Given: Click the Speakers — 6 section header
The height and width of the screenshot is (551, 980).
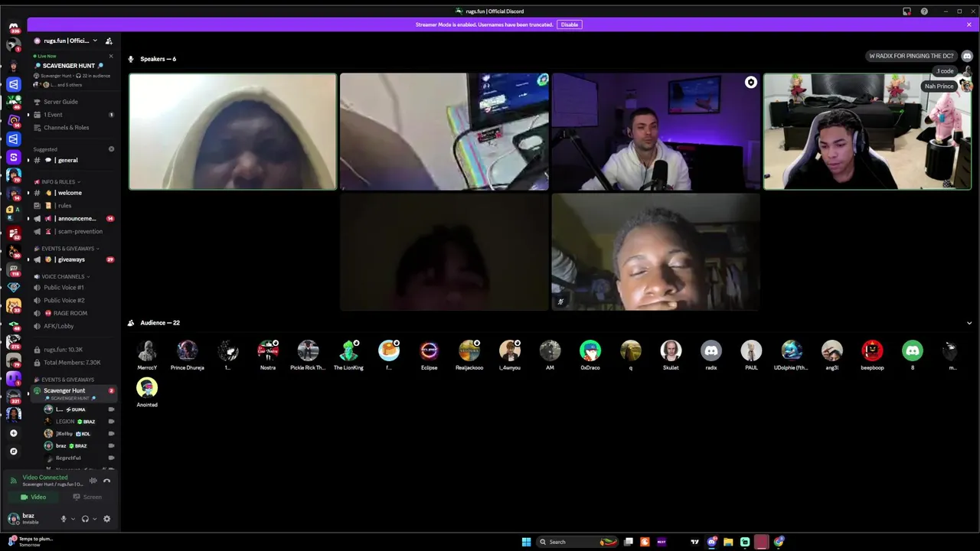Looking at the screenshot, I should 152,59.
